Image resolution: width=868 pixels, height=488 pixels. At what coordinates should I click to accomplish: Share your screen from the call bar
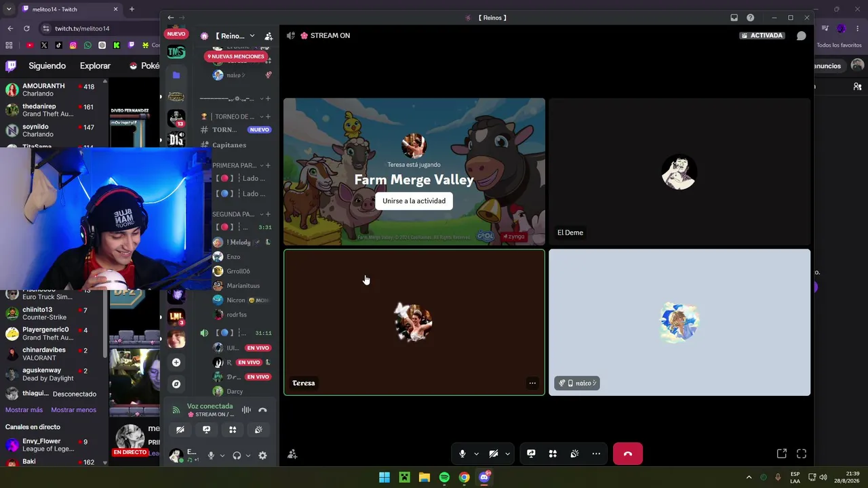pyautogui.click(x=531, y=453)
